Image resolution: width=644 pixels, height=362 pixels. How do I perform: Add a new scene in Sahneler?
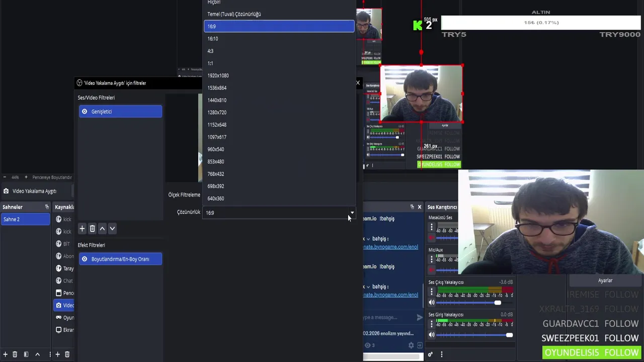tap(5, 354)
